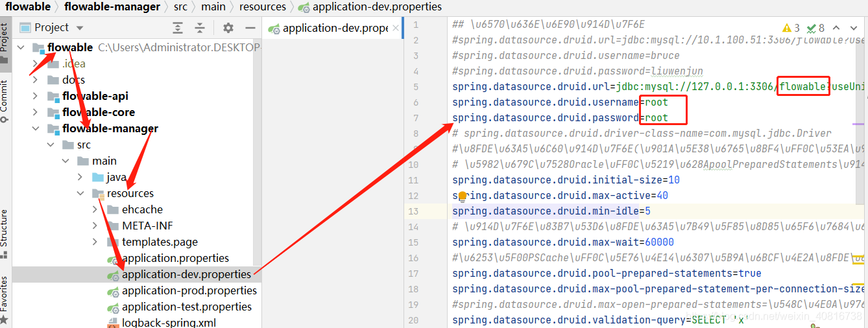Image resolution: width=868 pixels, height=328 pixels.
Task: Click line number 5 in the gutter
Action: tap(415, 87)
